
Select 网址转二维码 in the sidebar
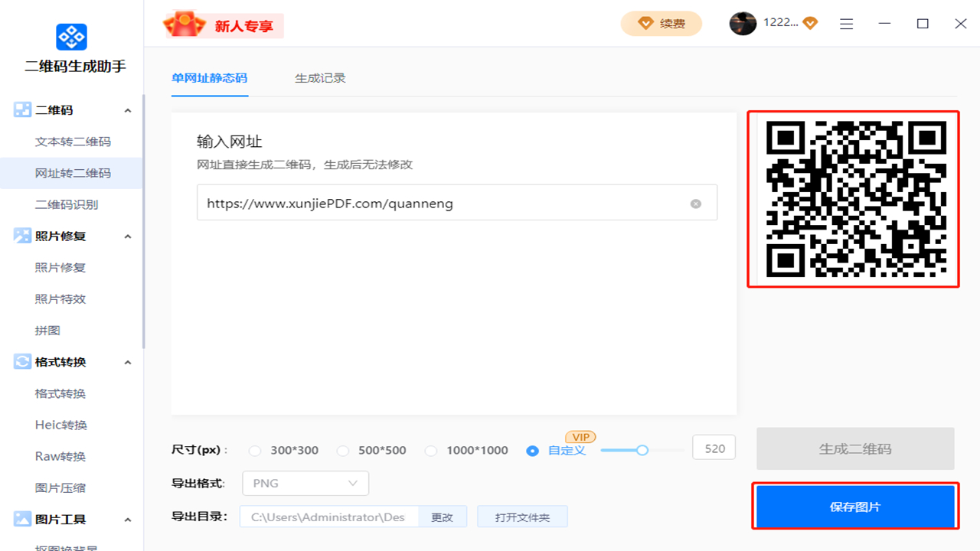[71, 172]
